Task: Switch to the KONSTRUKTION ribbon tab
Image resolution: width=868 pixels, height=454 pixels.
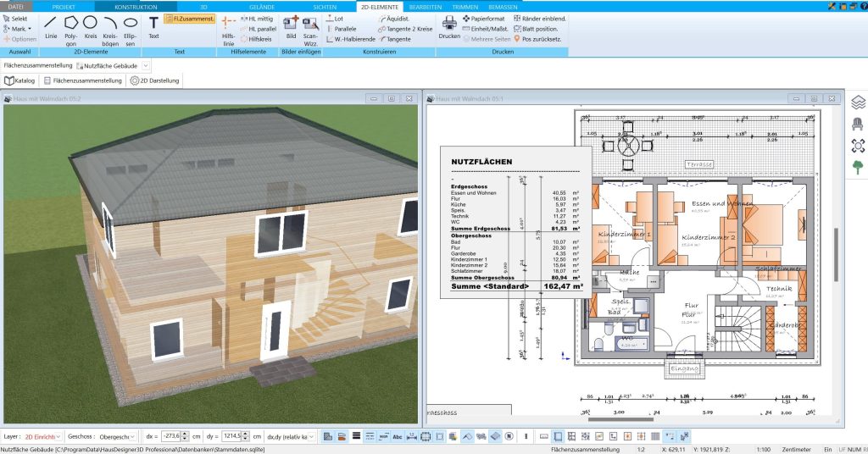Action: pos(136,7)
